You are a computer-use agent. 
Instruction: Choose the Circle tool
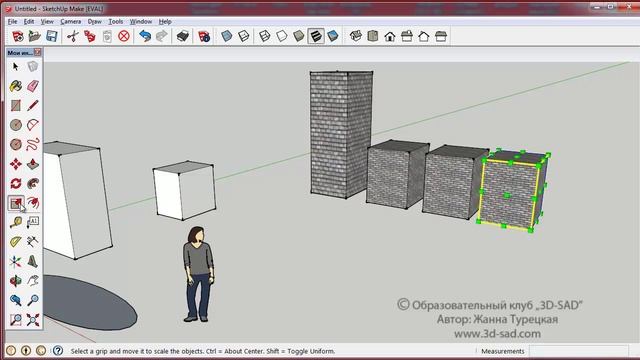(16, 124)
